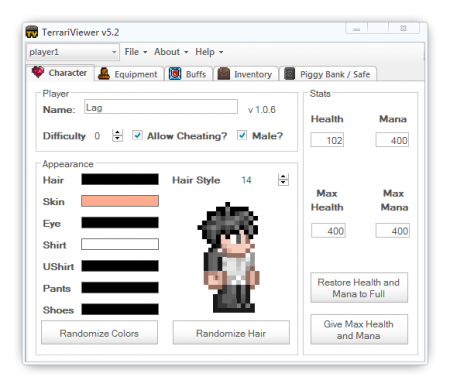Screen dimensions: 450x387
Task: Click the Inventory tab chest icon
Action: tap(224, 74)
